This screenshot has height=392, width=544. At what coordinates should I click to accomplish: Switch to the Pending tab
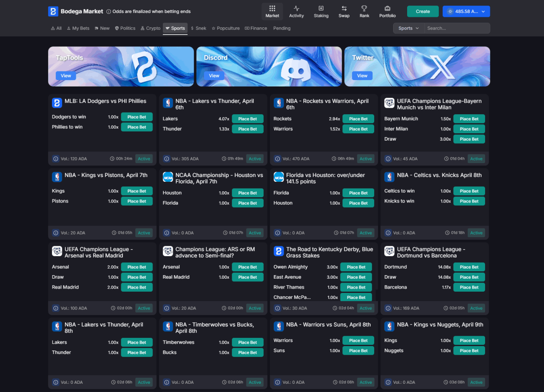pos(282,28)
